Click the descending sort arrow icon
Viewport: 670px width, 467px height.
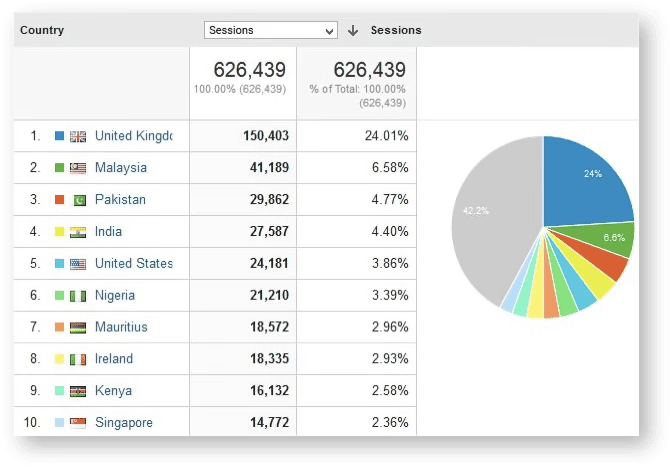(353, 30)
